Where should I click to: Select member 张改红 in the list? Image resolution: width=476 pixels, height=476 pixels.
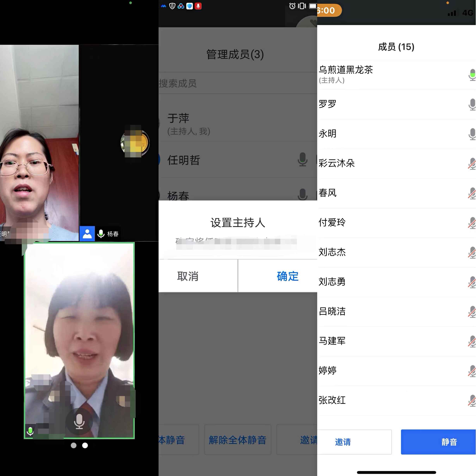(x=332, y=400)
